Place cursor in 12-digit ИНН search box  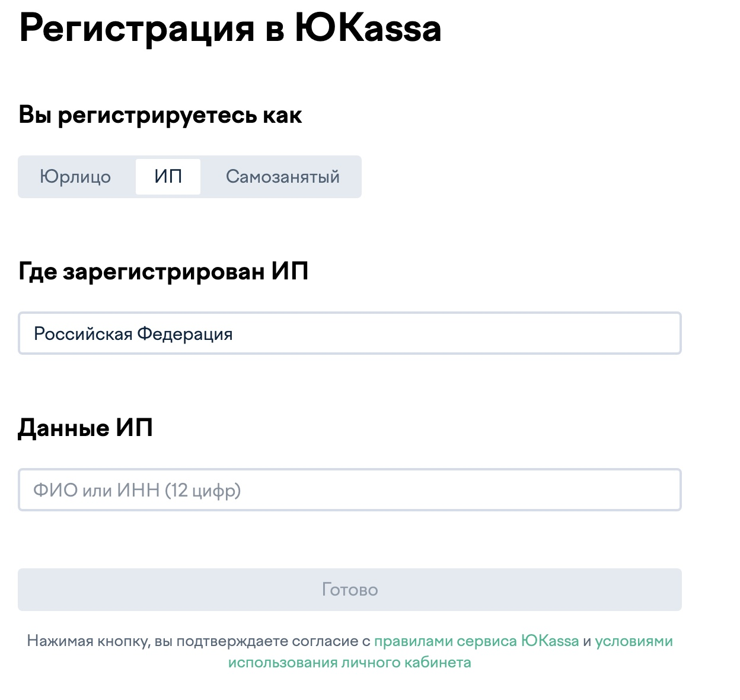tap(350, 490)
